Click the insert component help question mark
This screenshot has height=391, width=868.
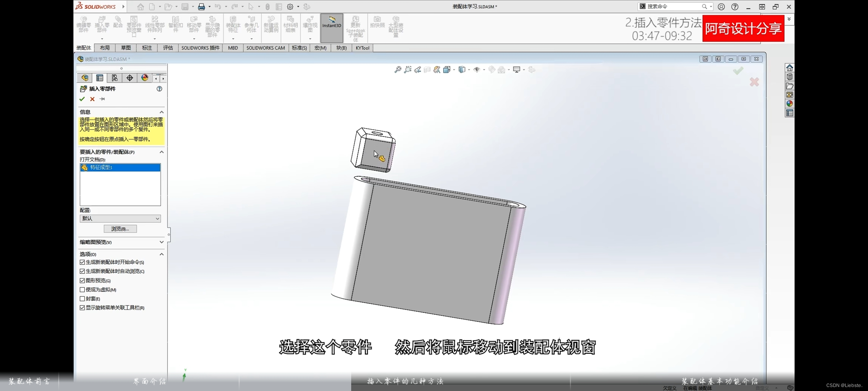point(159,89)
